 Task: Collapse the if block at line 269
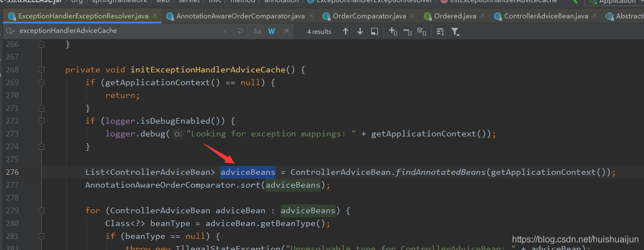pos(41,82)
